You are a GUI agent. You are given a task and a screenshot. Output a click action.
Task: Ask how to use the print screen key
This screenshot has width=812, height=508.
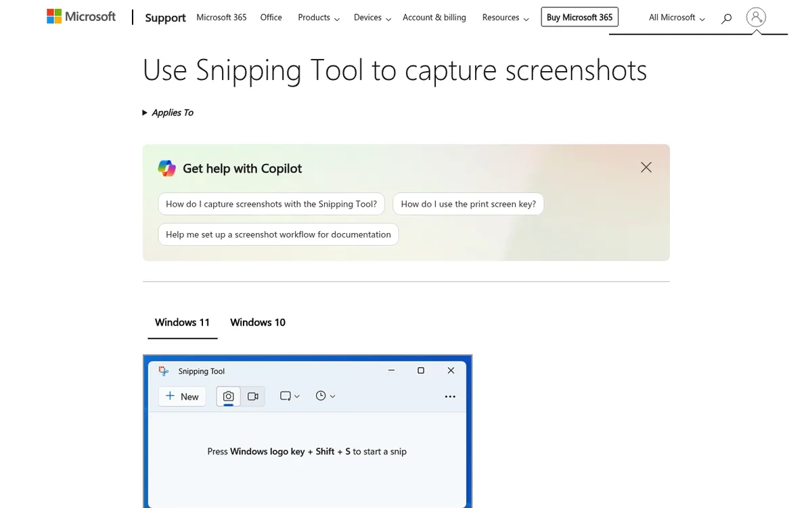point(468,204)
